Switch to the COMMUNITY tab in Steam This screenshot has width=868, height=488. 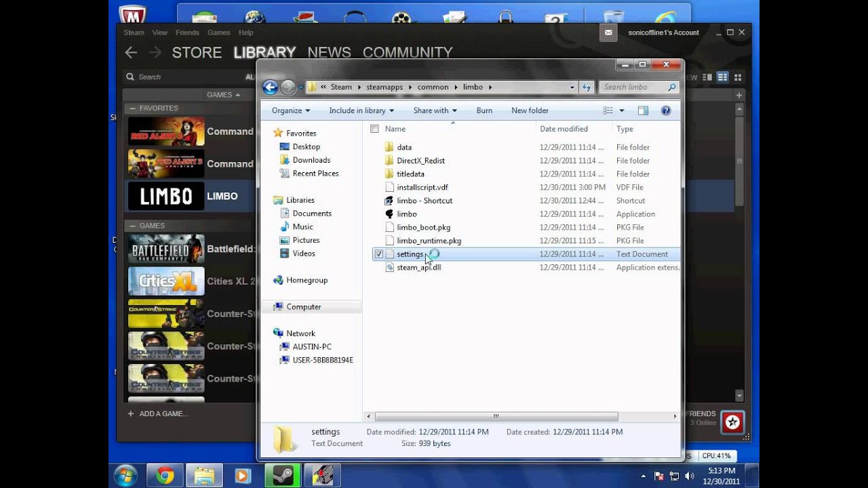(408, 52)
